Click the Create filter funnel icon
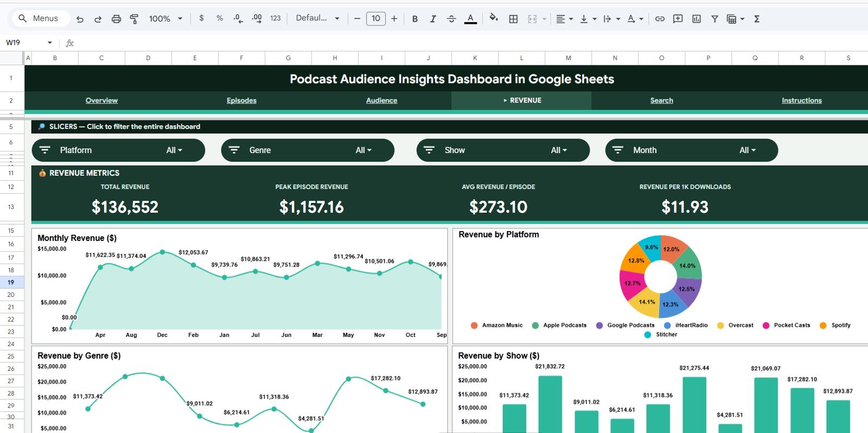Image resolution: width=868 pixels, height=433 pixels. tap(715, 18)
